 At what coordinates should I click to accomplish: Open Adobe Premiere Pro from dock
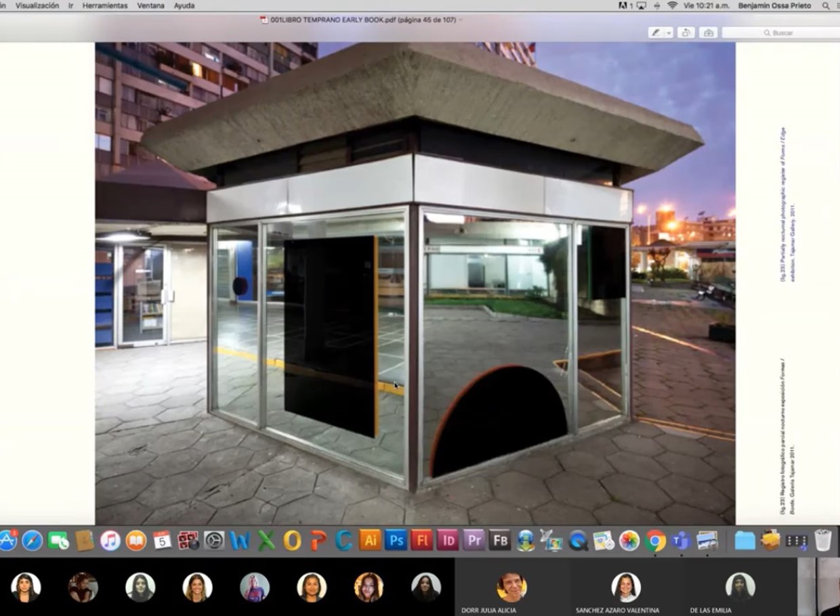pyautogui.click(x=474, y=540)
